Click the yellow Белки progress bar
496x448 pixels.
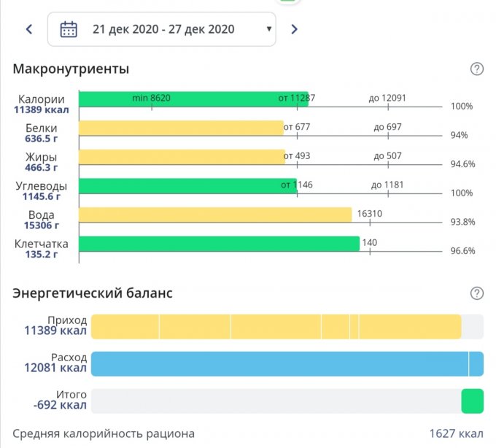tap(180, 128)
